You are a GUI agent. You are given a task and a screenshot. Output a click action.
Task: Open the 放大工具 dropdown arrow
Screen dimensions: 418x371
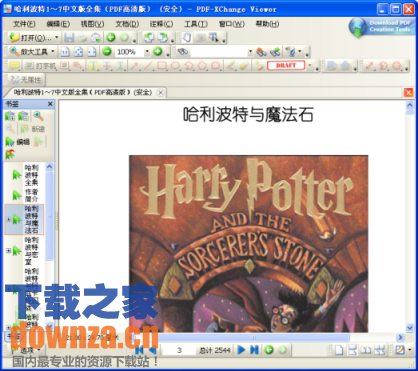click(53, 52)
